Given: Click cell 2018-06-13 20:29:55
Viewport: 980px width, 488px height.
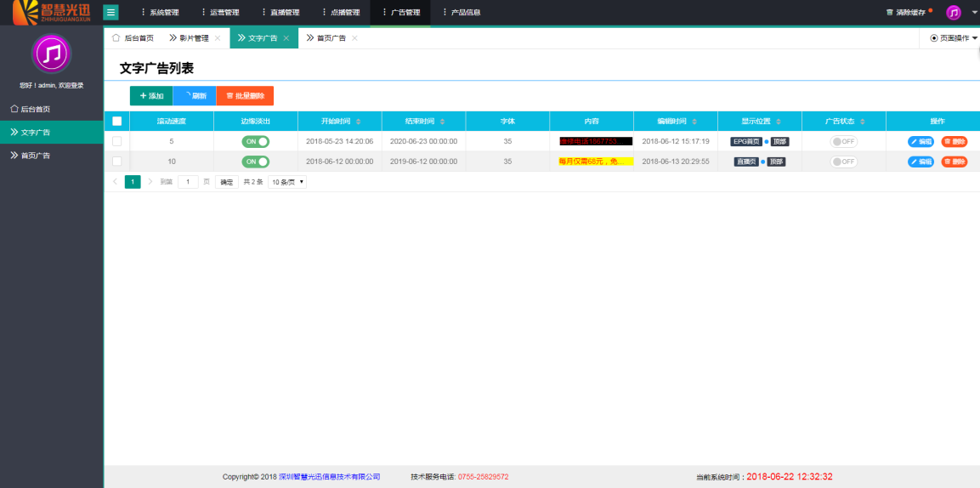Looking at the screenshot, I should click(676, 162).
